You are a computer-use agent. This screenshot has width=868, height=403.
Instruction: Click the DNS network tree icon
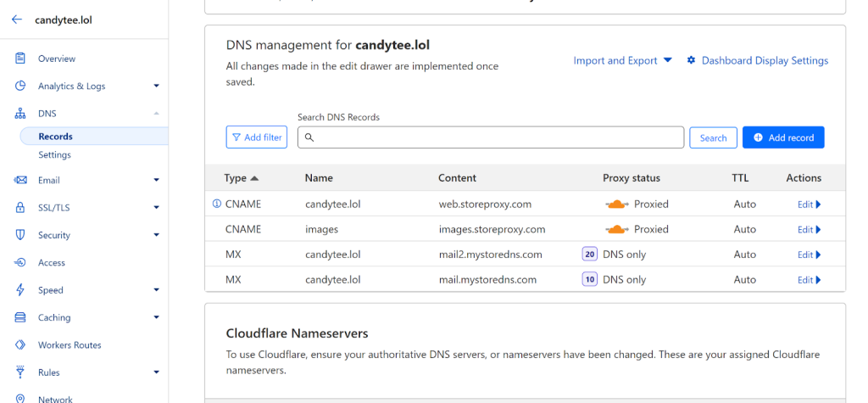click(20, 114)
